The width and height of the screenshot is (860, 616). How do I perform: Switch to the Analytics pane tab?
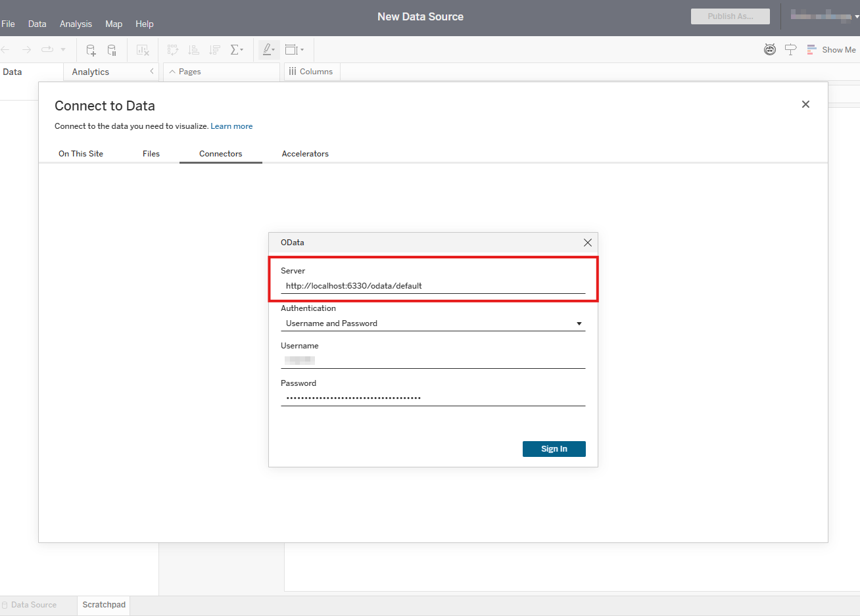coord(91,72)
